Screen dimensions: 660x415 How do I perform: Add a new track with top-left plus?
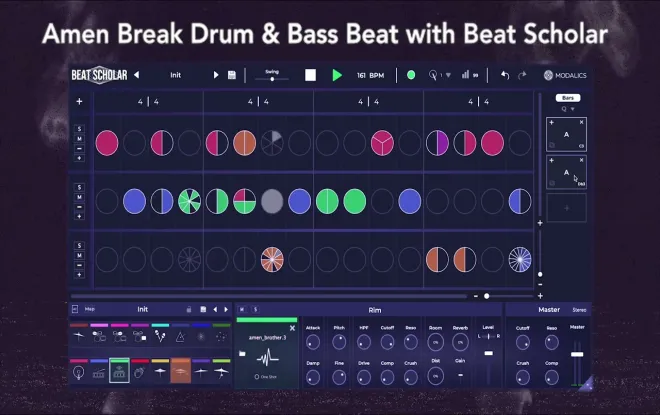(x=79, y=101)
